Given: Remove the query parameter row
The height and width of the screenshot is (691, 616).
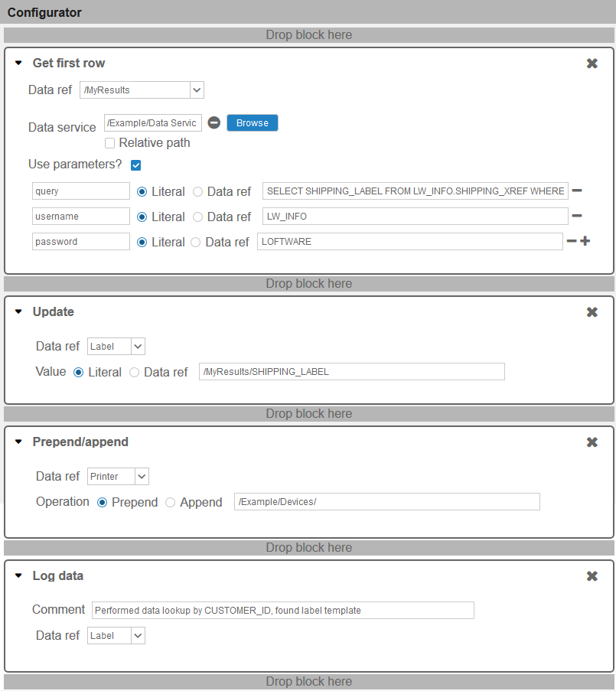Looking at the screenshot, I should point(577,191).
